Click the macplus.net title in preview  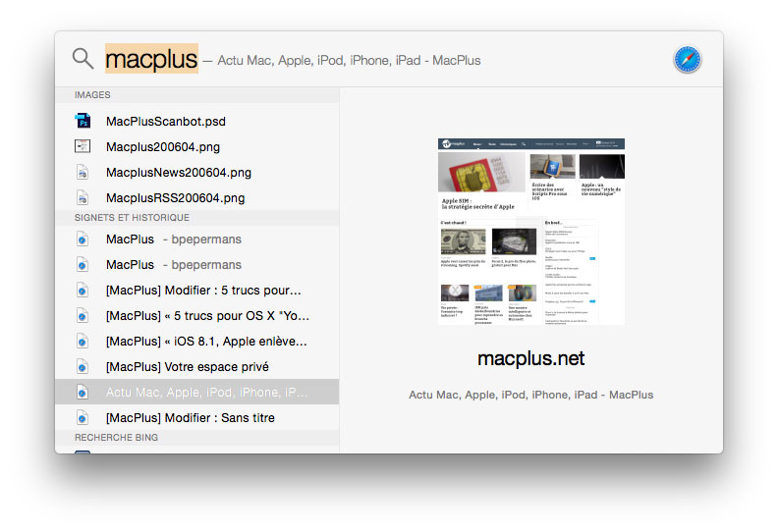click(x=530, y=358)
